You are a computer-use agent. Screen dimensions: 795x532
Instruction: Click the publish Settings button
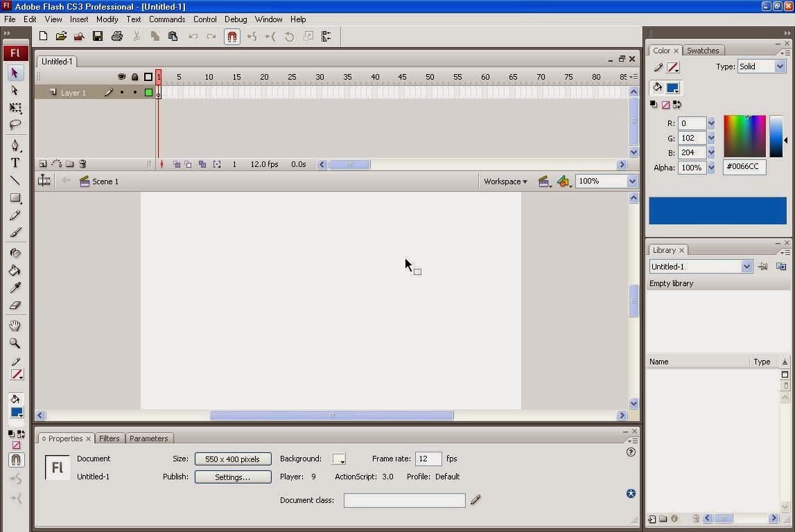(233, 477)
